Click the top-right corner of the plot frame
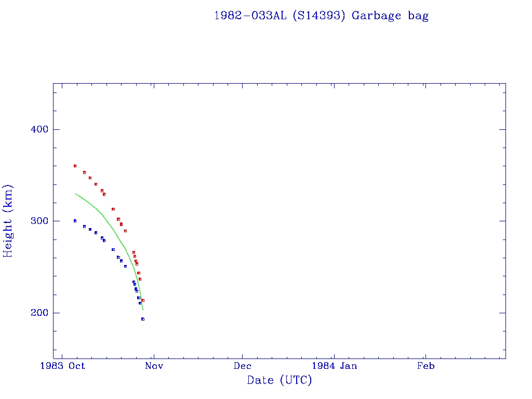This screenshot has width=532, height=399. coord(506,83)
